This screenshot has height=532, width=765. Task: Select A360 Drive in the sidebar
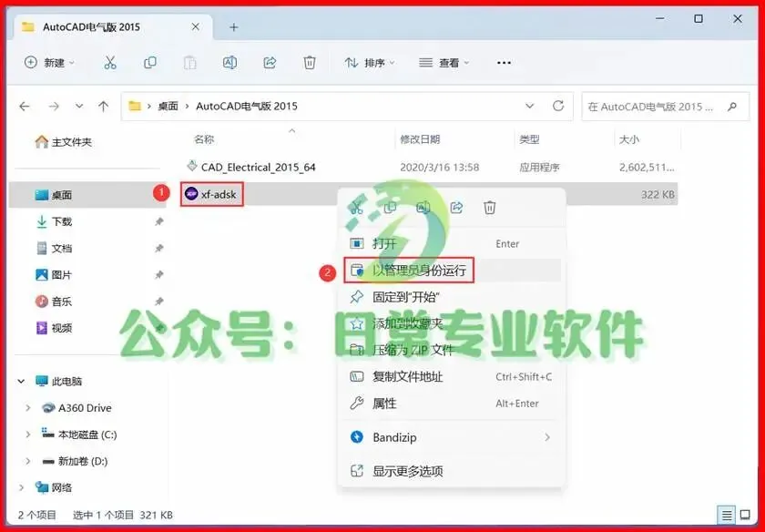point(76,407)
